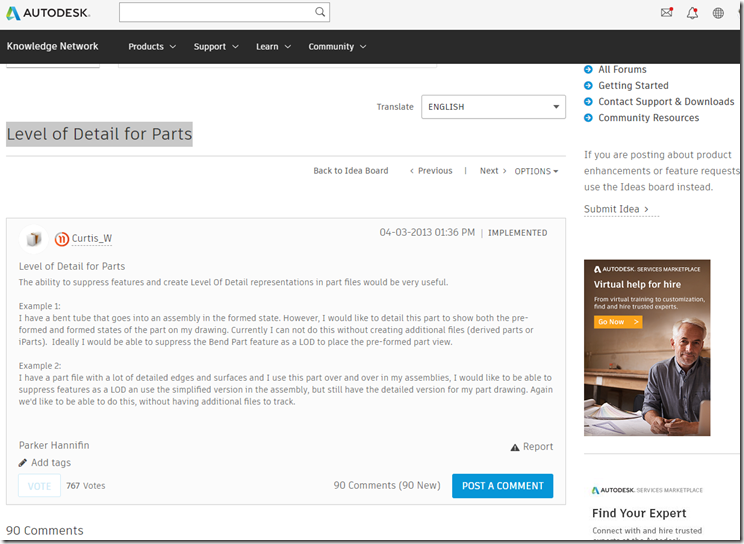Click the Parker Hannifin signature text
744x544 pixels.
54,445
